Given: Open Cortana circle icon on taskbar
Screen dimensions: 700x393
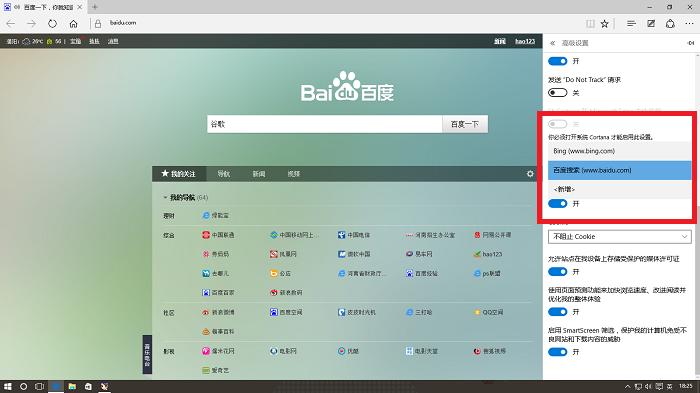Looking at the screenshot, I should pos(23,386).
